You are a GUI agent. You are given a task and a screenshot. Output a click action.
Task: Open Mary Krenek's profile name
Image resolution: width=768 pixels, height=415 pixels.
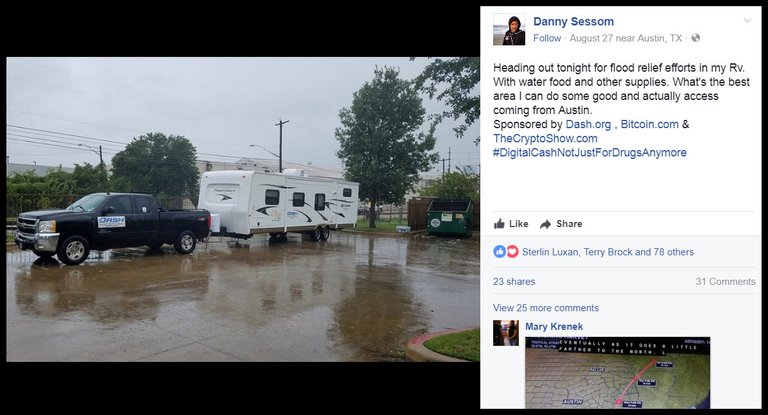point(554,326)
